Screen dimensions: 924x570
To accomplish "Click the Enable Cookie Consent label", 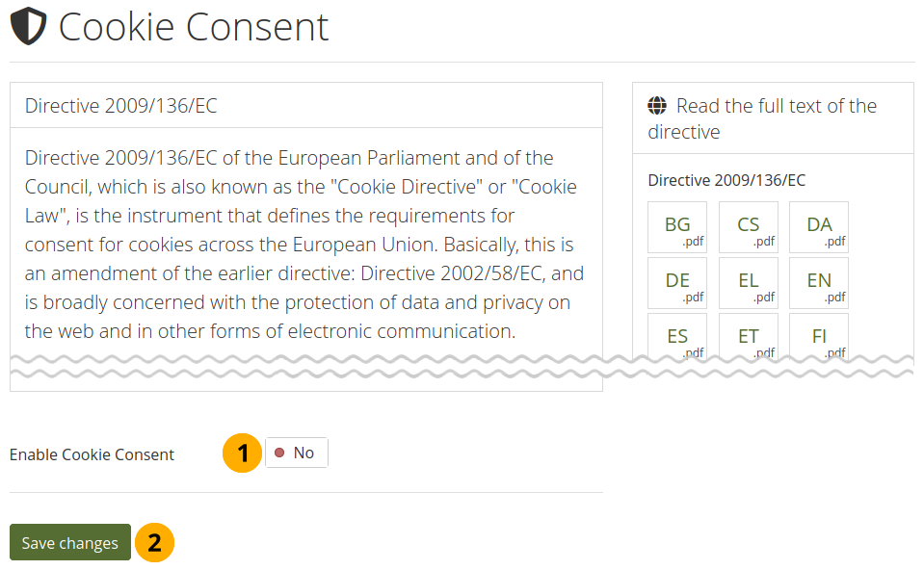I will tap(92, 454).
